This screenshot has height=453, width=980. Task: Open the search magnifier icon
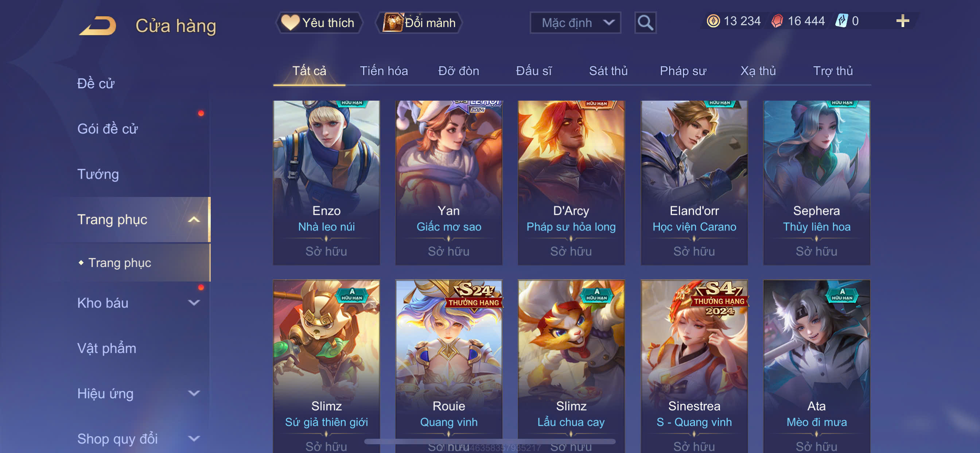coord(645,23)
